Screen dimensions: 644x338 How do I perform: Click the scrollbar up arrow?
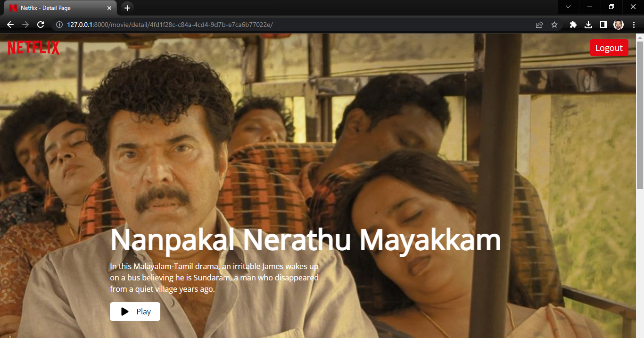(x=640, y=37)
